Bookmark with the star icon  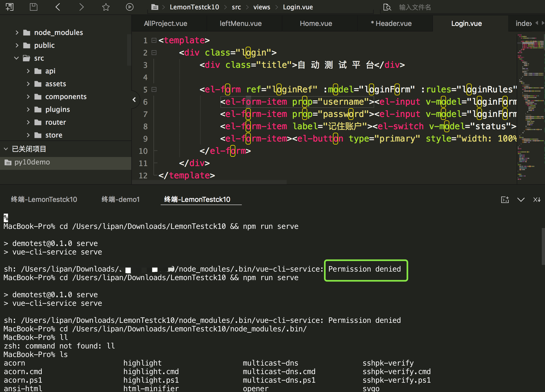pyautogui.click(x=106, y=7)
